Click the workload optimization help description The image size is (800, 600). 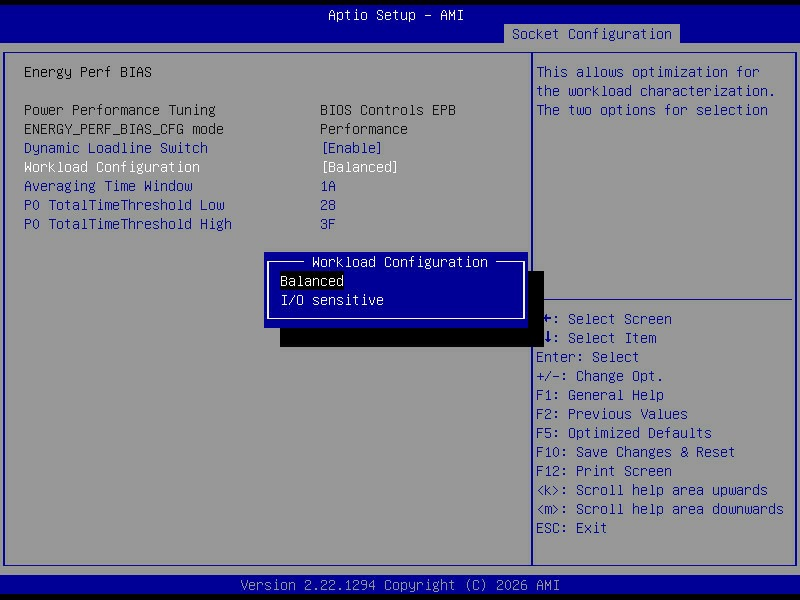(656, 91)
